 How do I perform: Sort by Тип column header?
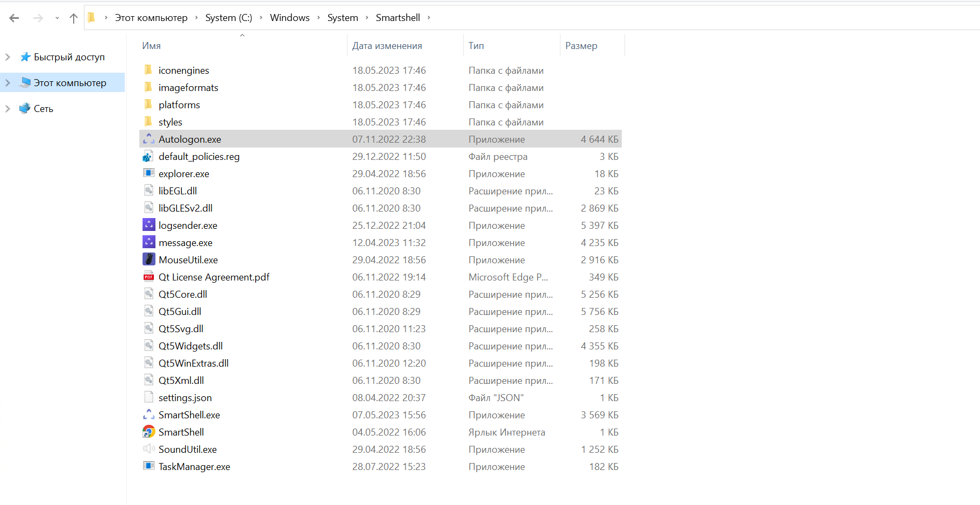click(476, 46)
